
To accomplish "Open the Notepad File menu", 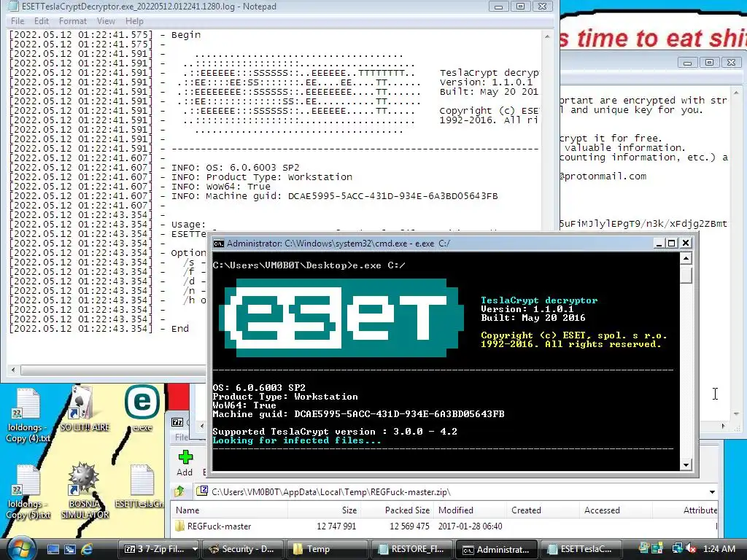I will tap(18, 21).
